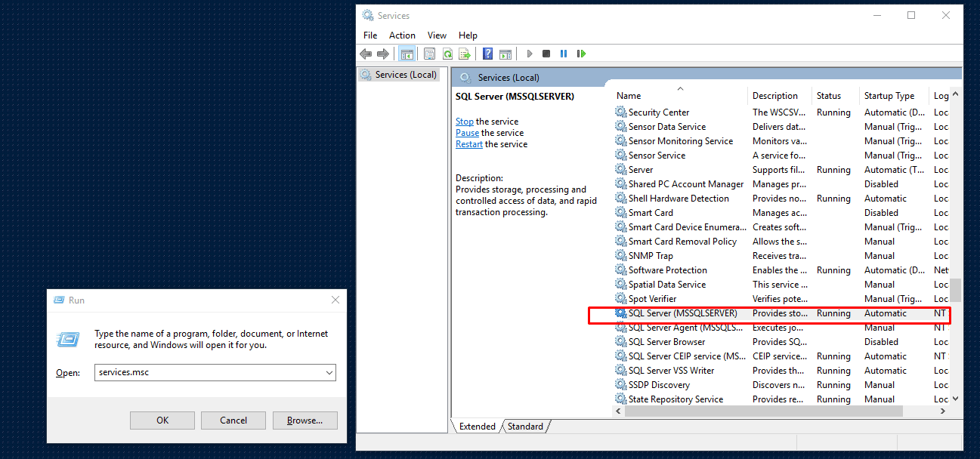Start the selected service with the play icon
Screen dimensions: 980x459
tap(529, 54)
